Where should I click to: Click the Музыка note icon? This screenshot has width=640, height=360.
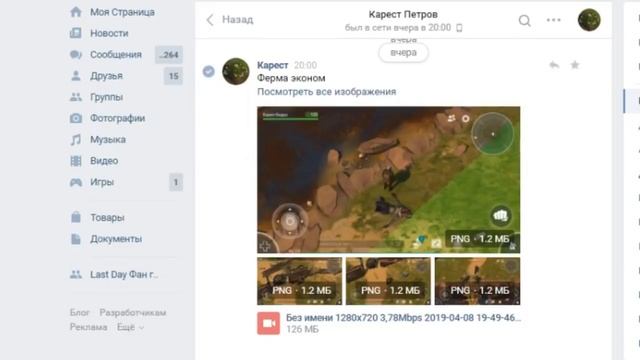(x=76, y=139)
